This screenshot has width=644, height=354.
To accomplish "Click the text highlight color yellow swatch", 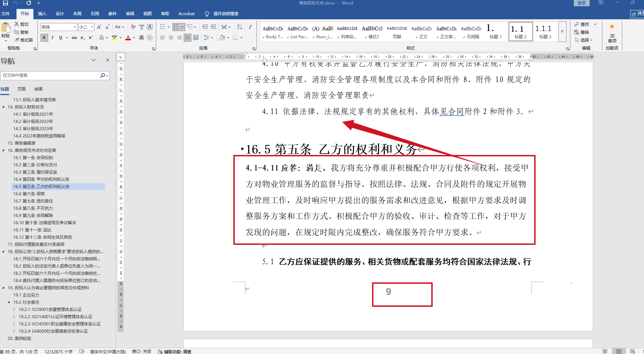I will point(115,38).
